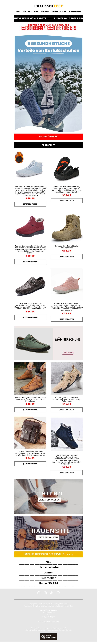Click the 'update your preferences' footer link
97x644 pixels.
(41, 630)
